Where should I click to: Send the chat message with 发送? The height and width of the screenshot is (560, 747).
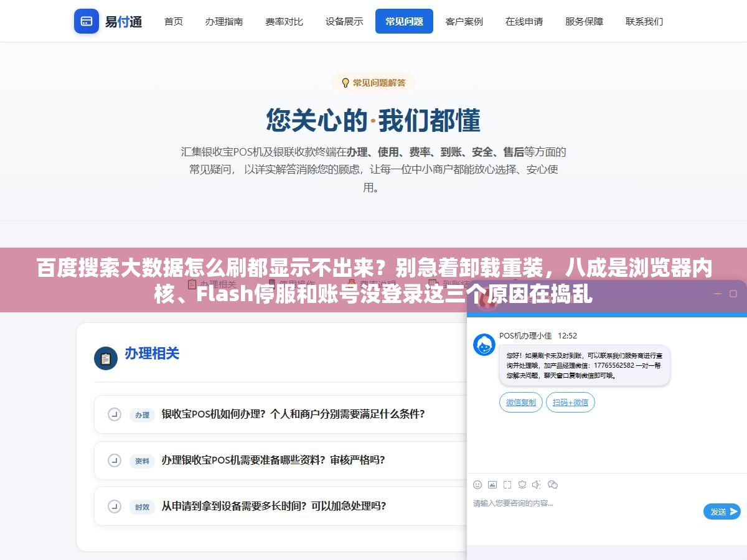(722, 511)
